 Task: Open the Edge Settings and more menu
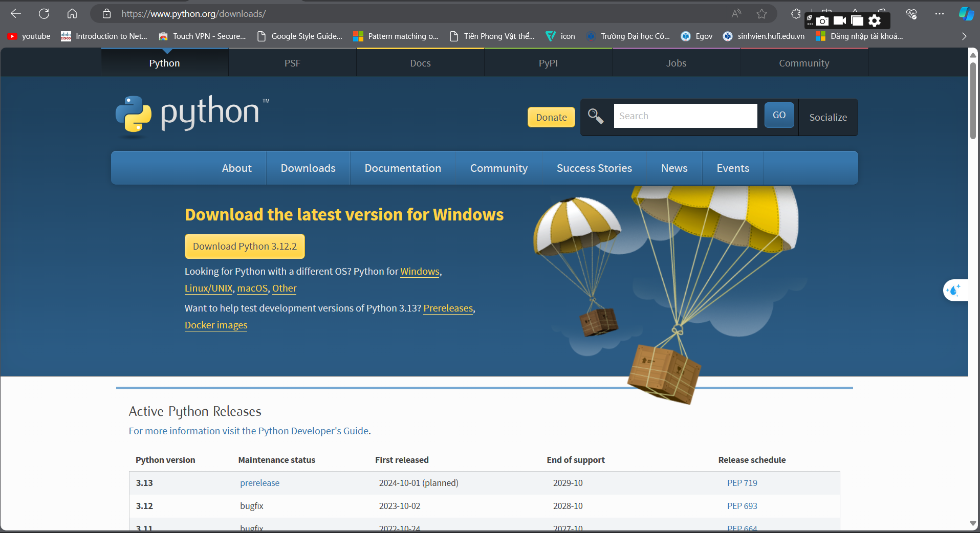[939, 14]
